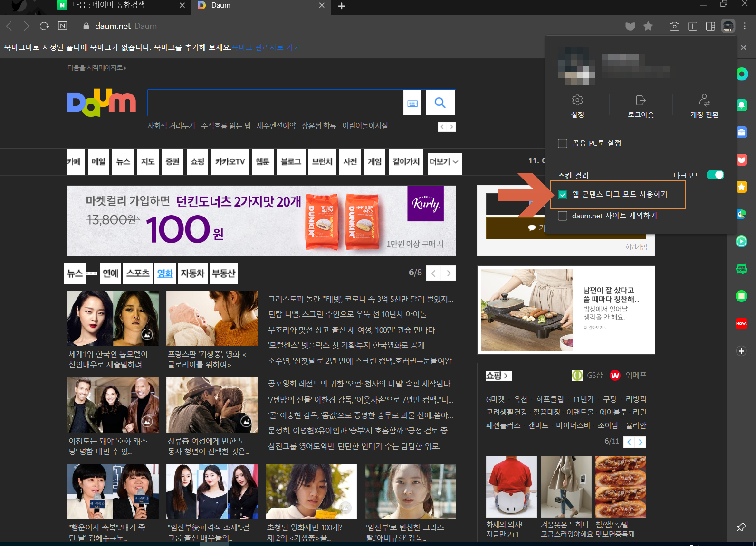The image size is (756, 546).
Task: Switch to the 스포츠 news tab
Action: pos(138,274)
